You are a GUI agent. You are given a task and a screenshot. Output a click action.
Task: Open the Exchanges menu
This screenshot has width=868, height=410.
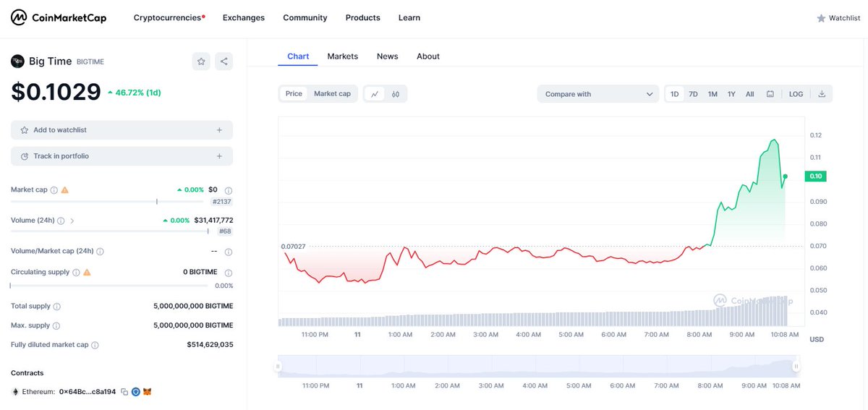(x=244, y=17)
